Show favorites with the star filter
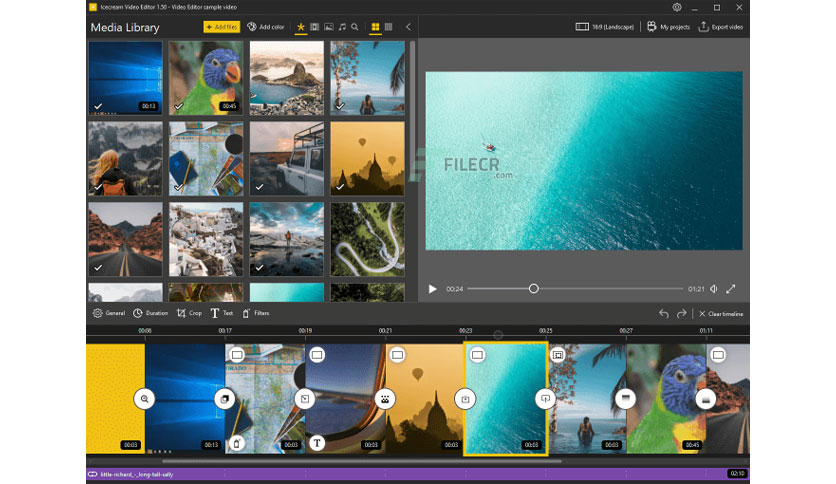Viewport: 836px width, 484px height. 301,27
